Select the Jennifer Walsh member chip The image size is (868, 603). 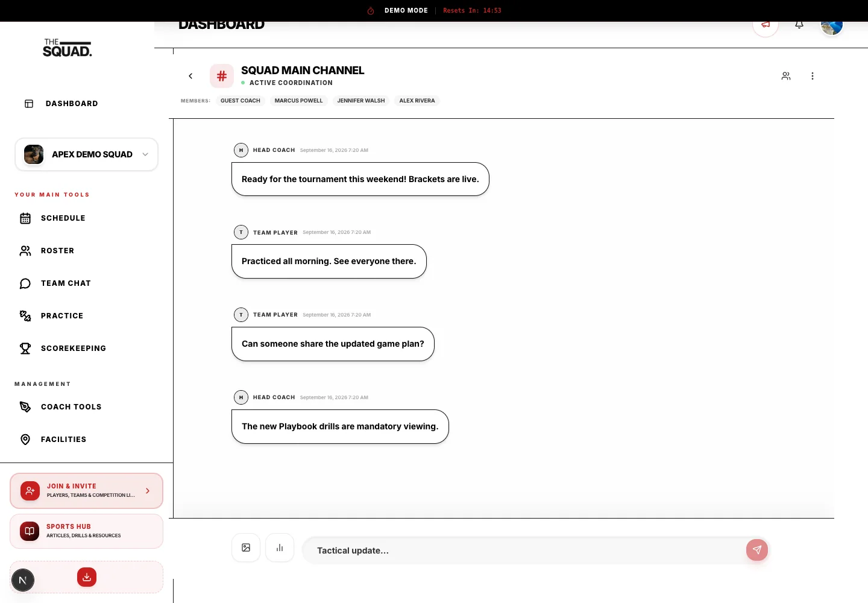click(x=361, y=101)
